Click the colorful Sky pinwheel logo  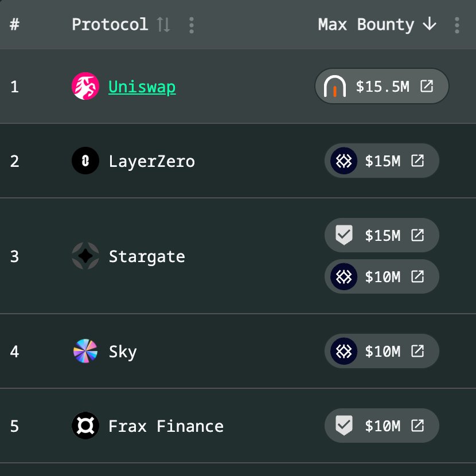85,351
